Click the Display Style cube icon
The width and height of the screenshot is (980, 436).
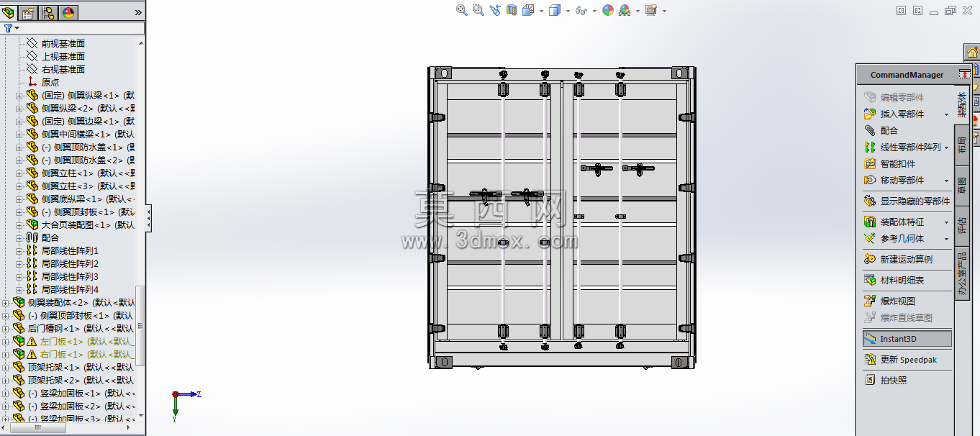pos(554,10)
